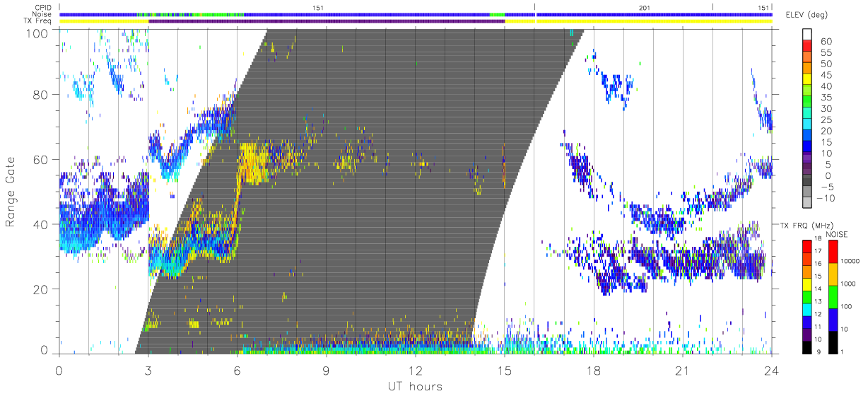Click the 21 label on UT hours axis
868x401 pixels.
[x=682, y=370]
